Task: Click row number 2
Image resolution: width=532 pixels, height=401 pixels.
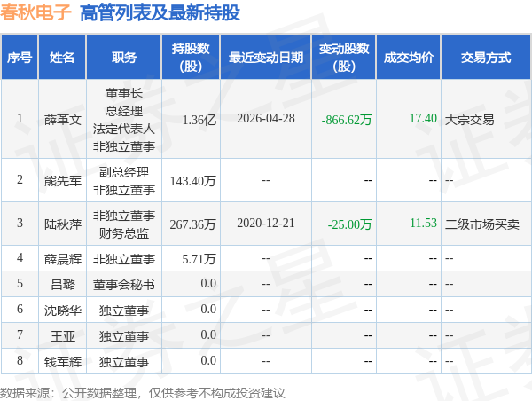Action: point(20,179)
